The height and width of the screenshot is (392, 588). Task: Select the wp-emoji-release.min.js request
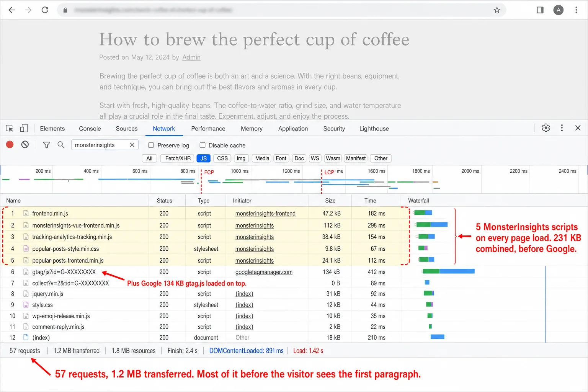[x=61, y=316]
